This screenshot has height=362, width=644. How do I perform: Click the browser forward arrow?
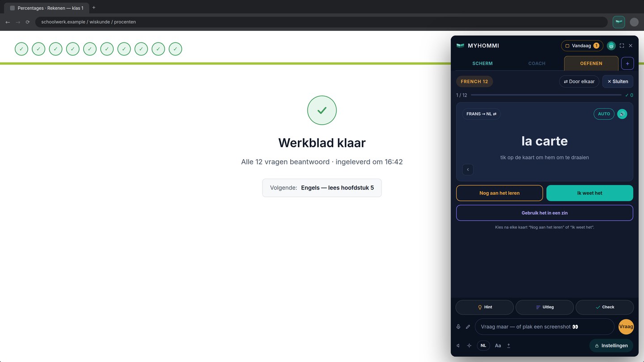(x=18, y=22)
